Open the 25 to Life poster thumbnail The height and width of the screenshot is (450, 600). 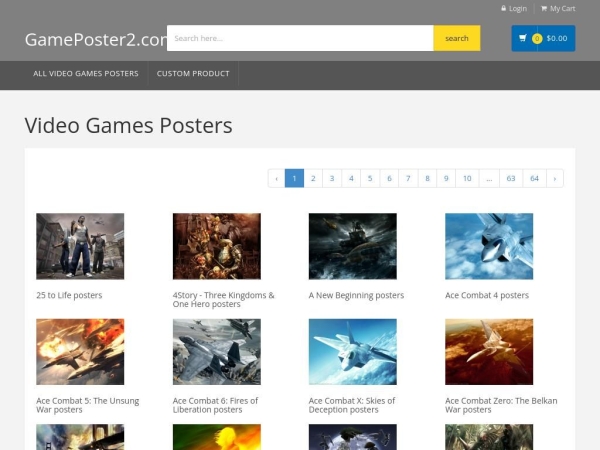[x=80, y=246]
